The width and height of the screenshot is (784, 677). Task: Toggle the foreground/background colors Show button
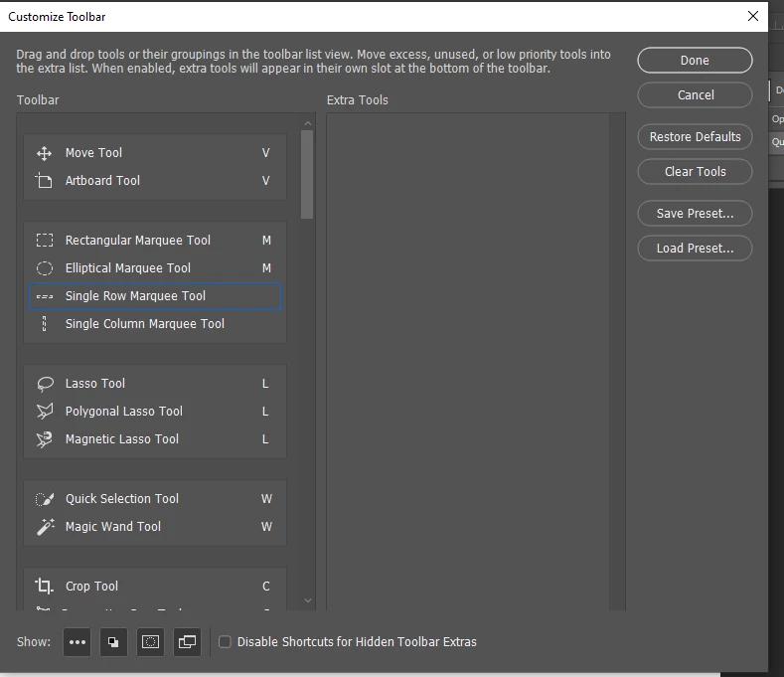113,642
